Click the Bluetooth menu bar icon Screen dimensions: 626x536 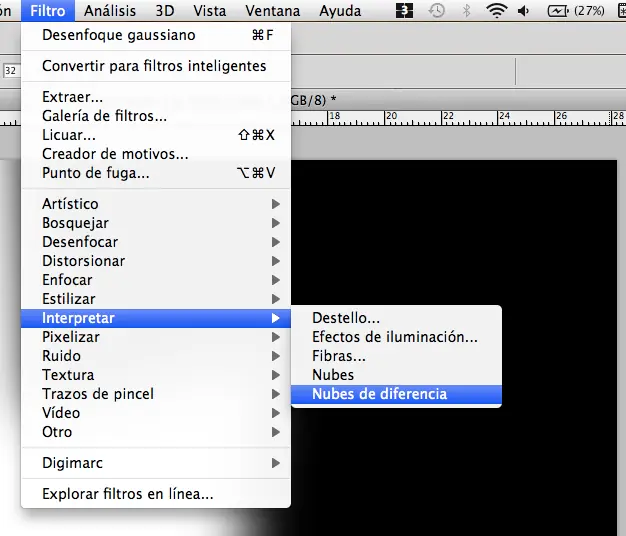tap(466, 11)
